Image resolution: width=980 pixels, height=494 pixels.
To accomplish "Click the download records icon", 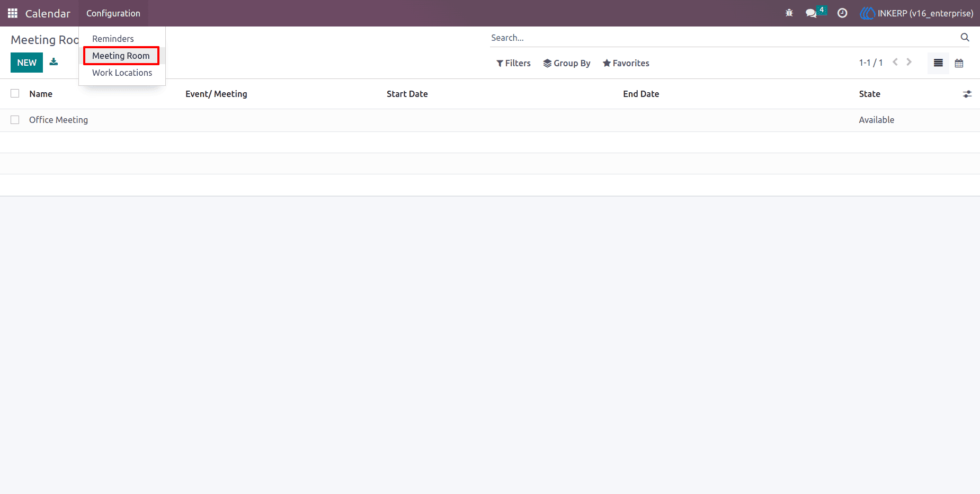I will tap(54, 62).
